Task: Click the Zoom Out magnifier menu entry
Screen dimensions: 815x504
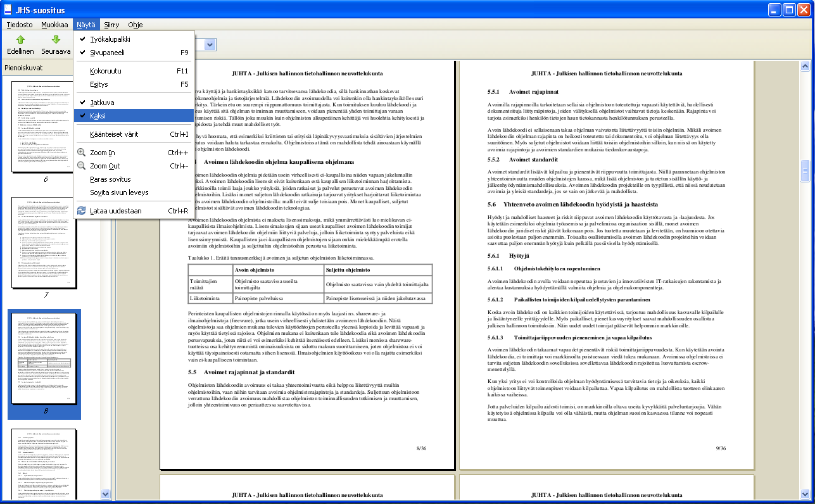Action: pyautogui.click(x=134, y=166)
